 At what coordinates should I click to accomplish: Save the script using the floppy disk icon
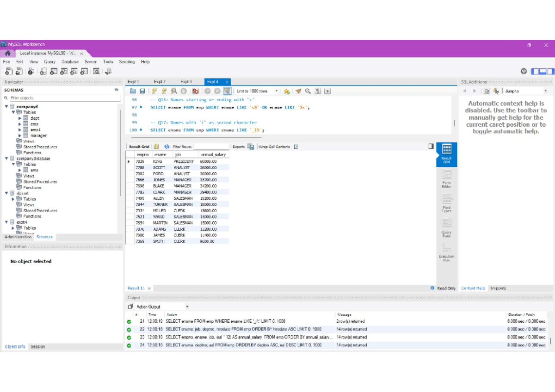point(142,92)
